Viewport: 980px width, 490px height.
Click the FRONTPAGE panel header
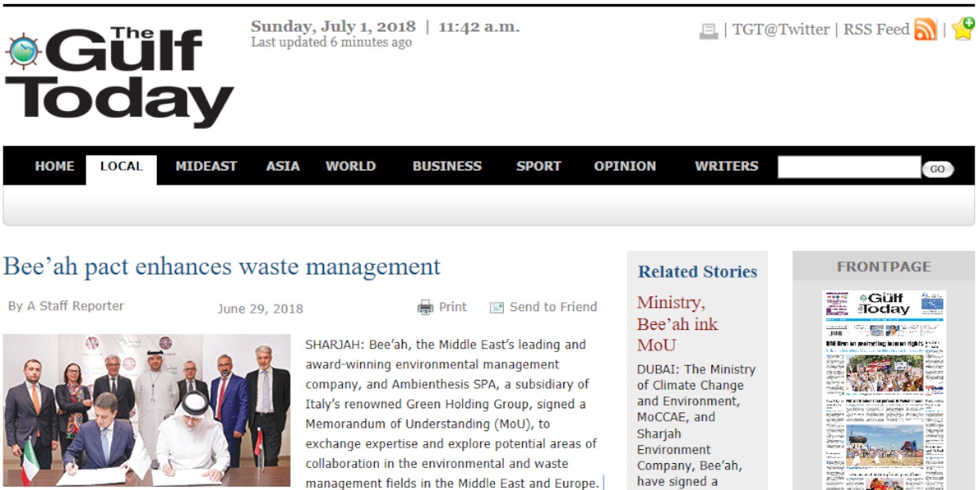884,266
